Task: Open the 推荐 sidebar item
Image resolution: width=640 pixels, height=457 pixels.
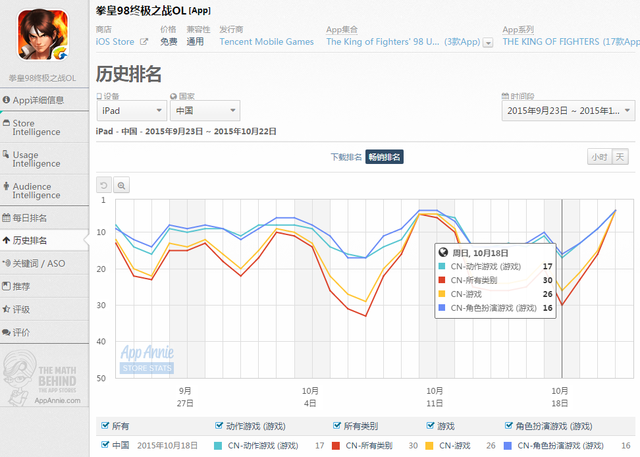Action: pyautogui.click(x=44, y=286)
